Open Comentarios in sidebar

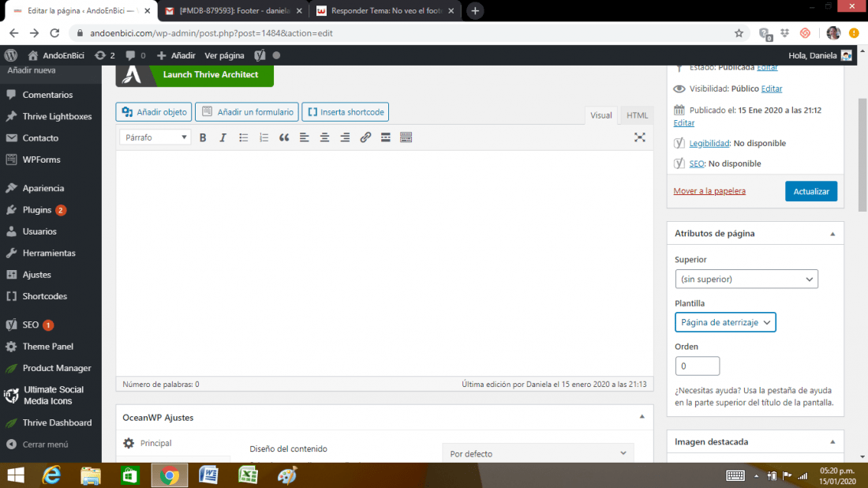47,95
